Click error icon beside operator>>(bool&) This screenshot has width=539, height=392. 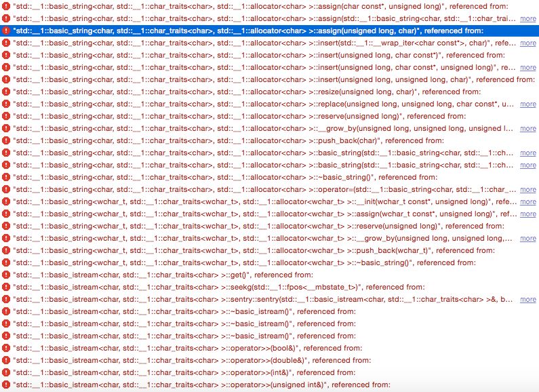[x=6, y=348]
